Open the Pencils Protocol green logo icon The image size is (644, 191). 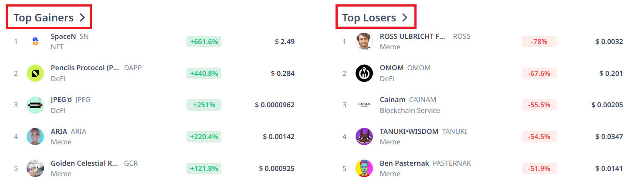(35, 73)
